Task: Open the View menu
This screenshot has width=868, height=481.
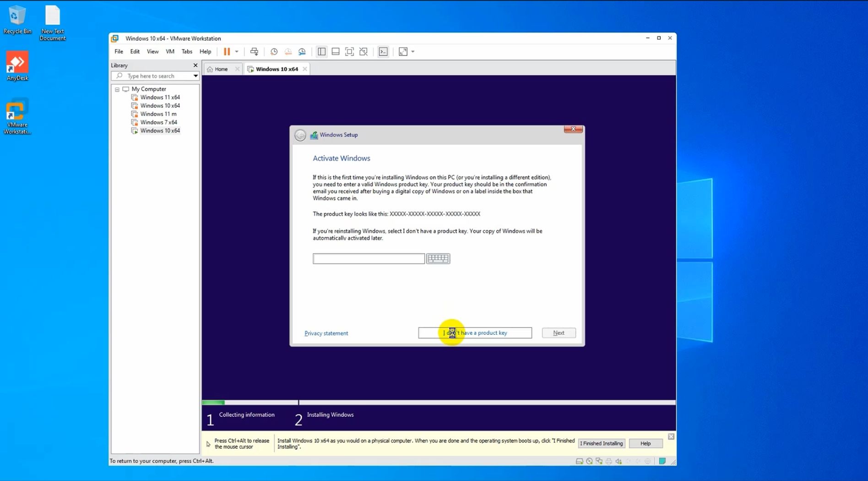Action: point(152,52)
